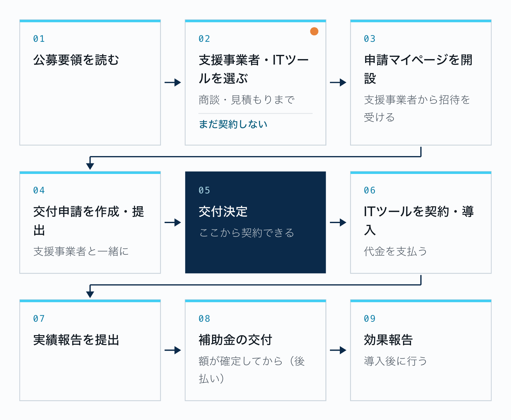The width and height of the screenshot is (511, 420).
Task: Click 代金を支払う description
Action: [x=395, y=251]
